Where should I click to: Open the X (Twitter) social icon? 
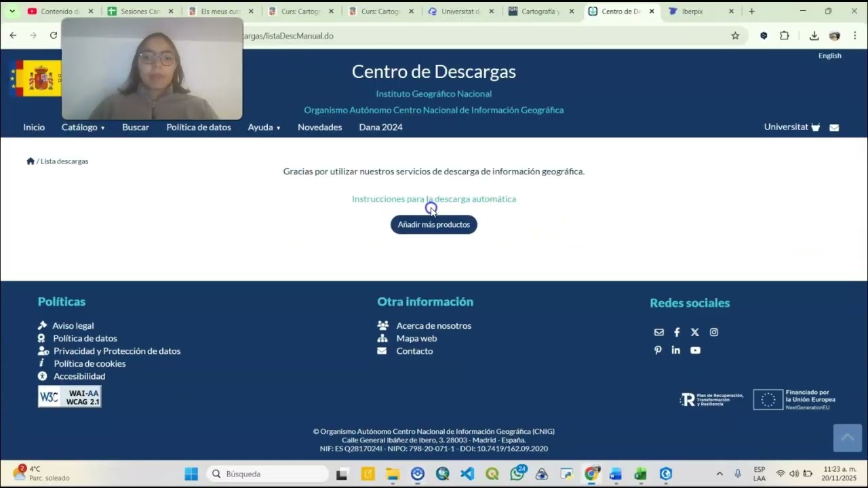(695, 332)
